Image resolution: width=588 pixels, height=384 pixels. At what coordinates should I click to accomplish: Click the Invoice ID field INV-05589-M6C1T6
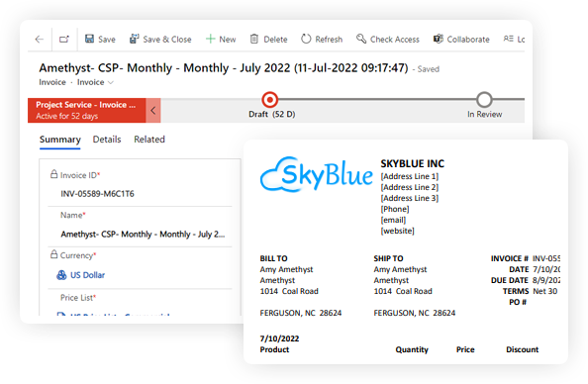click(97, 194)
